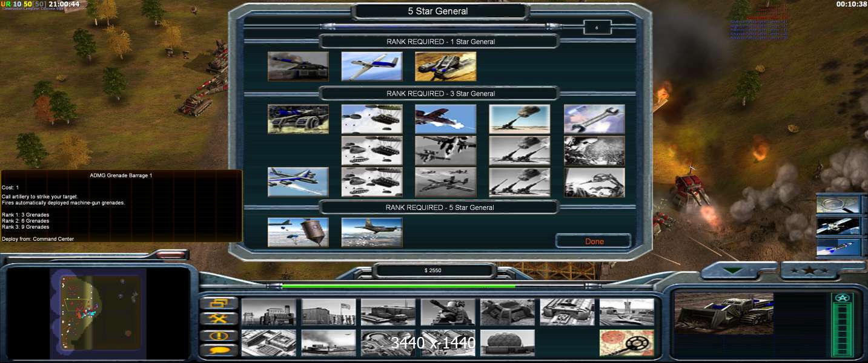868x363 pixels.
Task: Build the bunker defense structure
Action: (508, 312)
